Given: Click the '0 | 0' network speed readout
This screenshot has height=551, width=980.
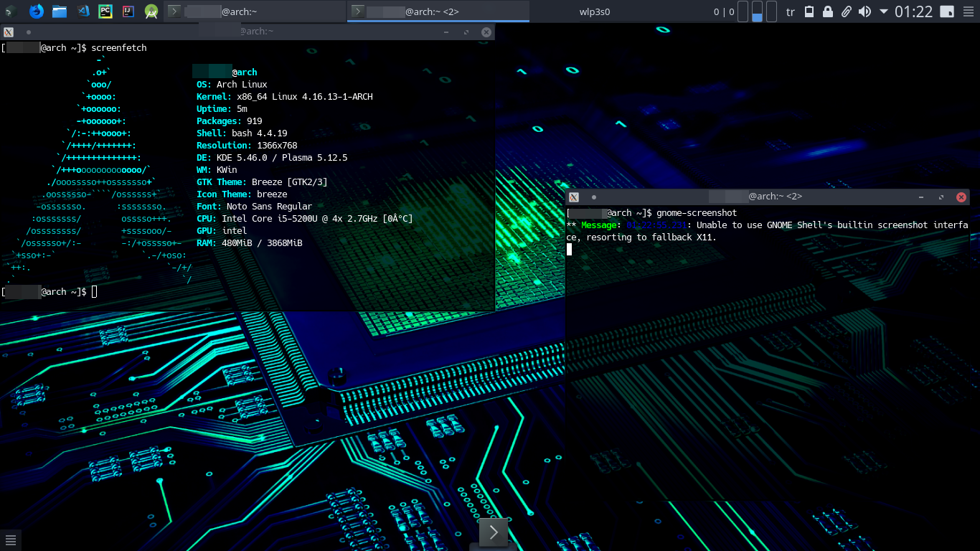Looking at the screenshot, I should tap(724, 11).
